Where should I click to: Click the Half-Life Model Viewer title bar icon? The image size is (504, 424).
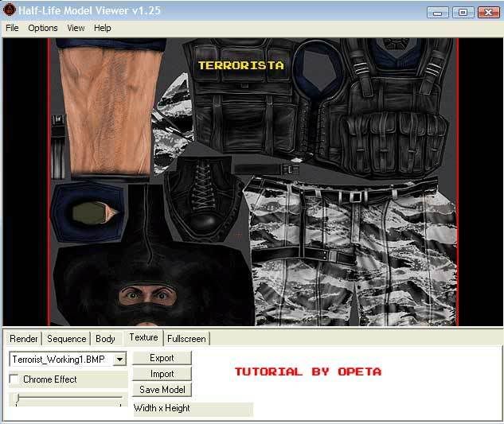9,10
